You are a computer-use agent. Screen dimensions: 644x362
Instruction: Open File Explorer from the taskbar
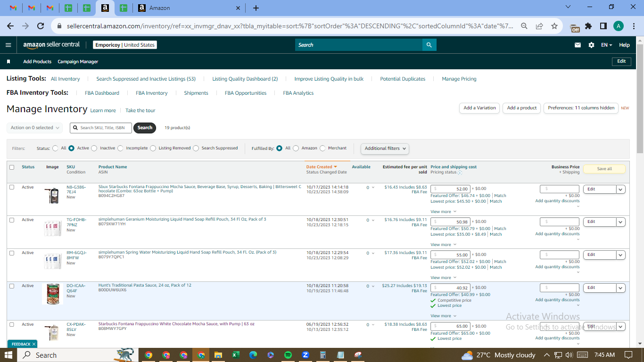point(218,355)
